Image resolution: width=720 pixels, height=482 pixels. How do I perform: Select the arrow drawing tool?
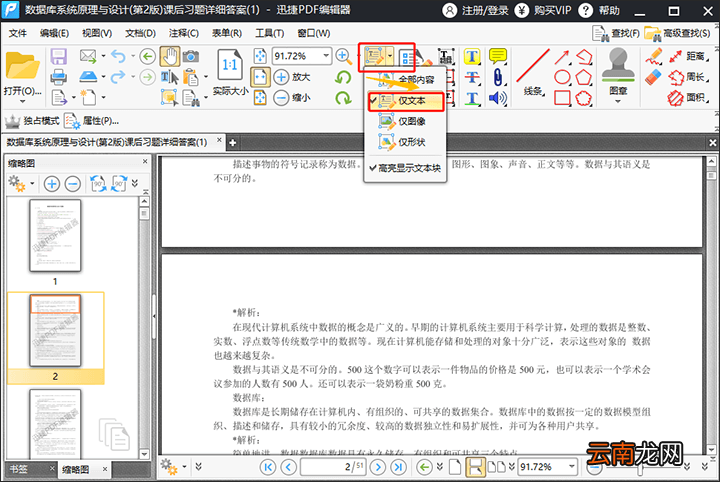(x=562, y=56)
